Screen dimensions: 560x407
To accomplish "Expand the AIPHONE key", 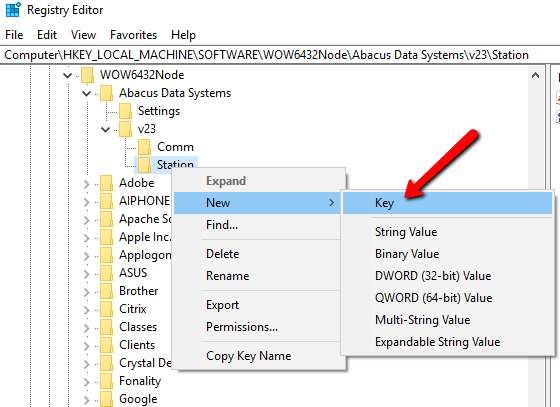I will point(86,202).
